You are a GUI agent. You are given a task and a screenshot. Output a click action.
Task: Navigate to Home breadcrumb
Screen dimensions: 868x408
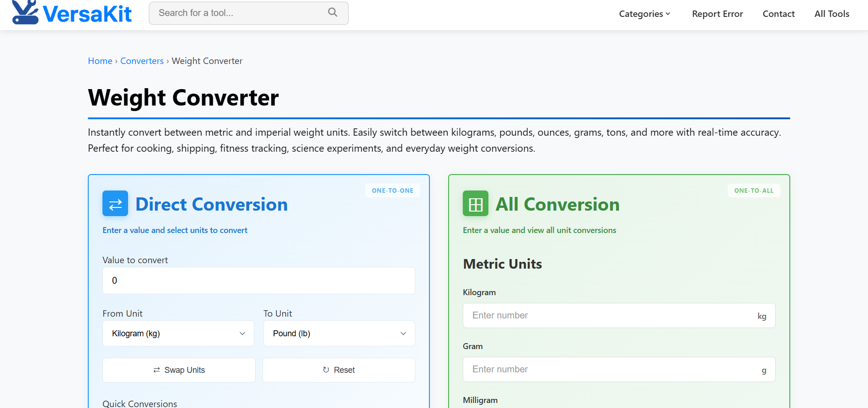pyautogui.click(x=100, y=61)
